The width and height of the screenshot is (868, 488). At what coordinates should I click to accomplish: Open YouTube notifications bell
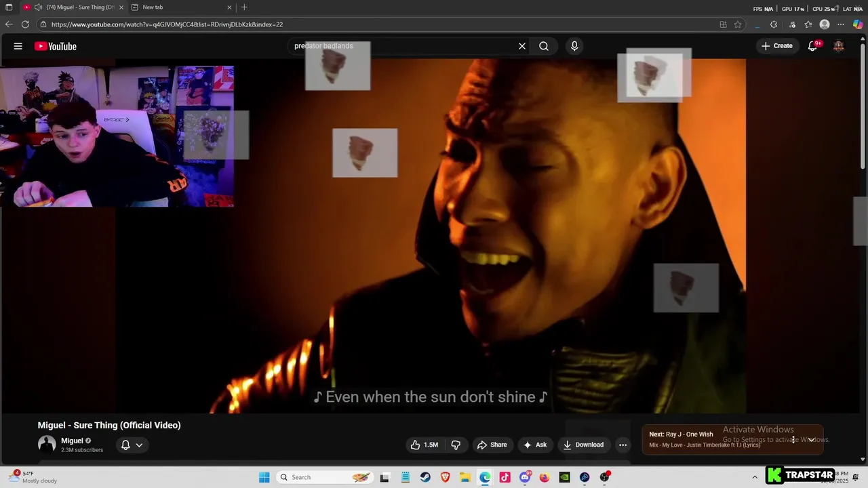(812, 46)
